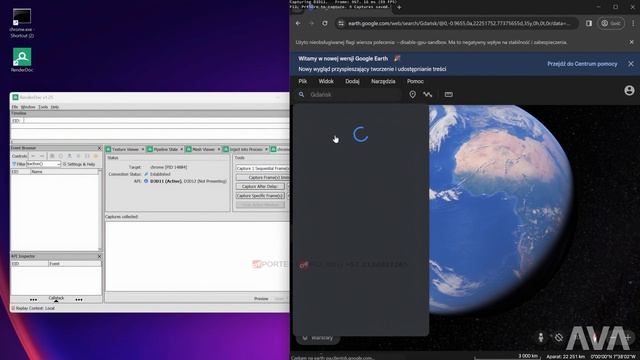Open the RenderDoc desktop shortcut
Viewport: 640px width, 360px height.
[x=22, y=60]
